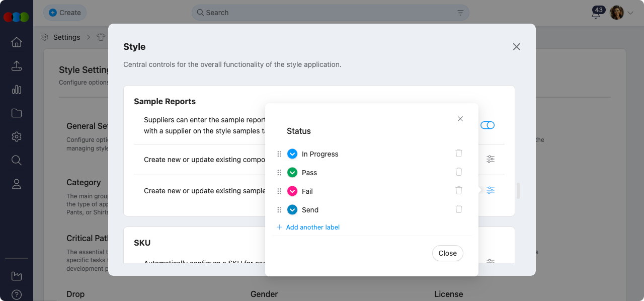Open the user profile icon in sidebar
The width and height of the screenshot is (644, 301).
coord(16,184)
